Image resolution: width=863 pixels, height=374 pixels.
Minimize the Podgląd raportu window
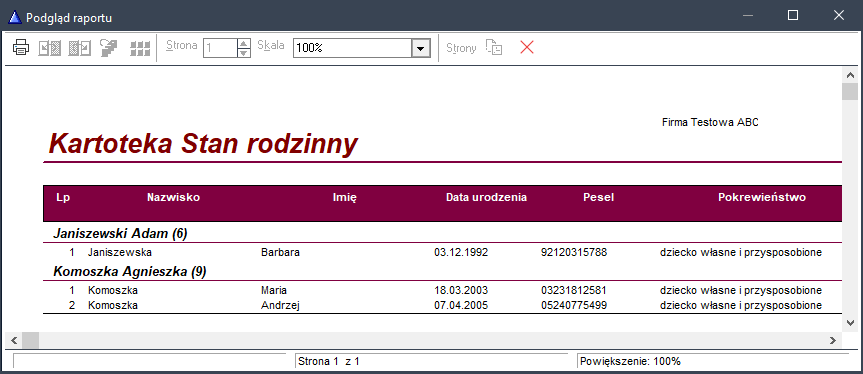tap(747, 15)
